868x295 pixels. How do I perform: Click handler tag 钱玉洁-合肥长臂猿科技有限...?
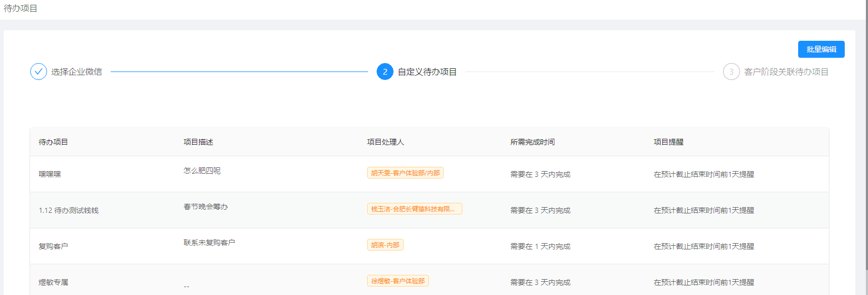[x=415, y=209]
